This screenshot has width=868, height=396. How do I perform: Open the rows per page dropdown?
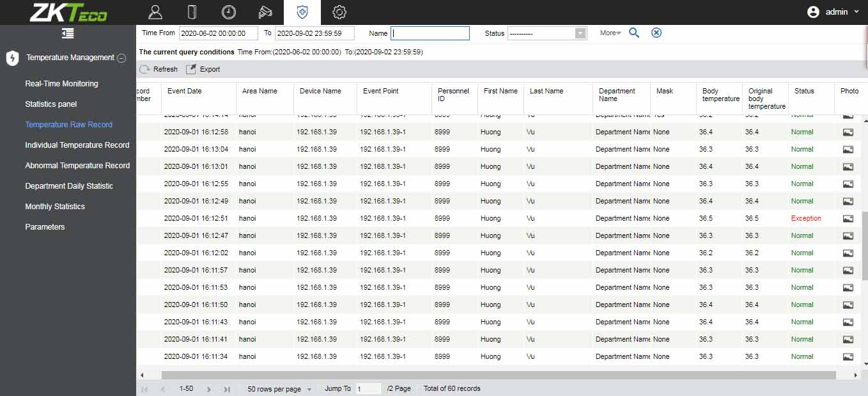coord(279,389)
